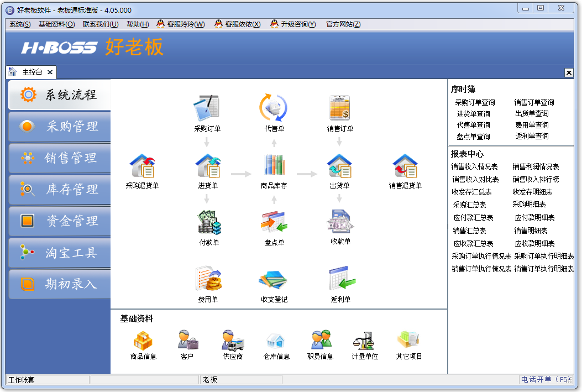Open the 返利单查询 link

(532, 136)
